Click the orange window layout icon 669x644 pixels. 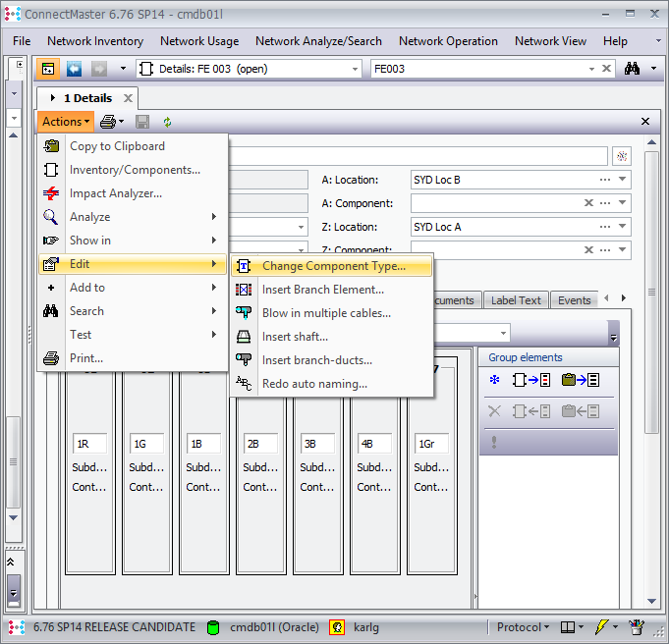pos(48,69)
